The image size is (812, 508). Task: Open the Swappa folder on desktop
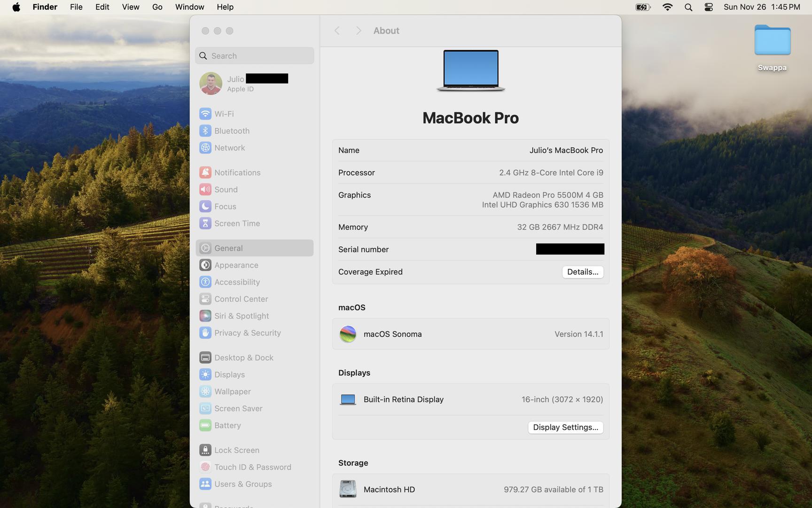click(x=772, y=48)
